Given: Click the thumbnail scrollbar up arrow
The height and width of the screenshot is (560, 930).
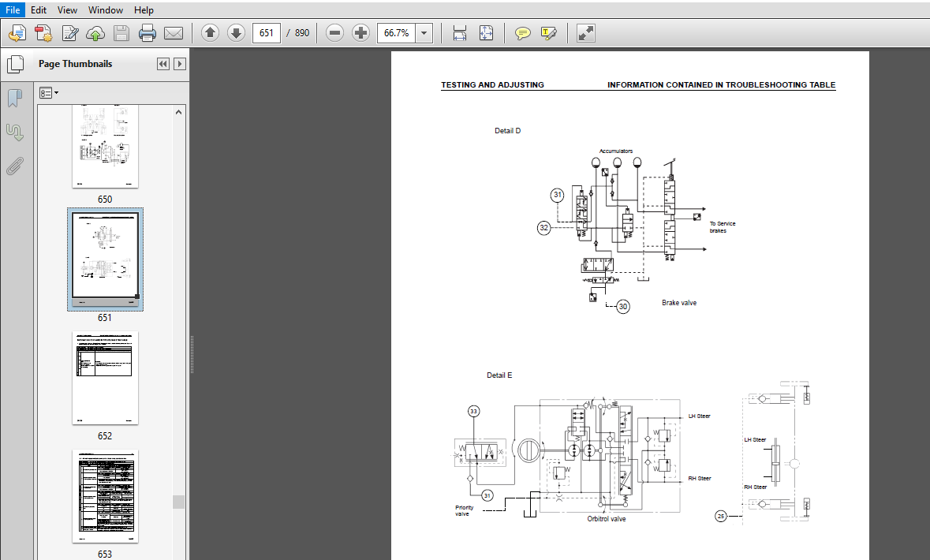Looking at the screenshot, I should 178,112.
